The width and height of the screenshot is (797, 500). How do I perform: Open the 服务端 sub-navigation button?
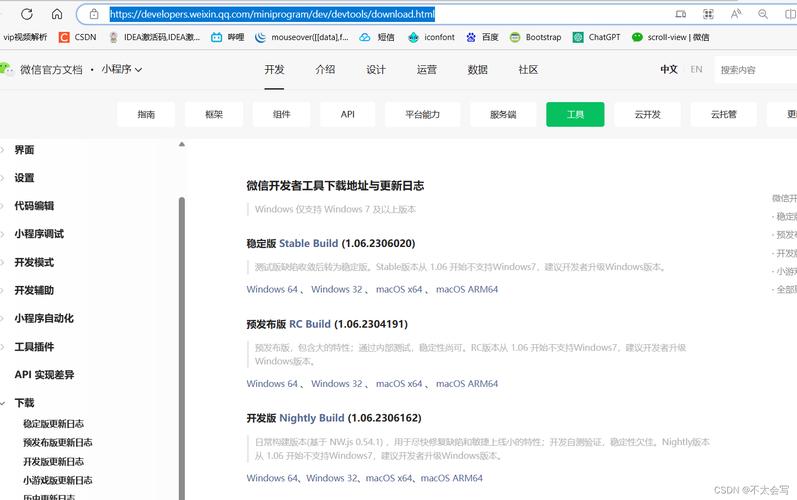coord(503,114)
